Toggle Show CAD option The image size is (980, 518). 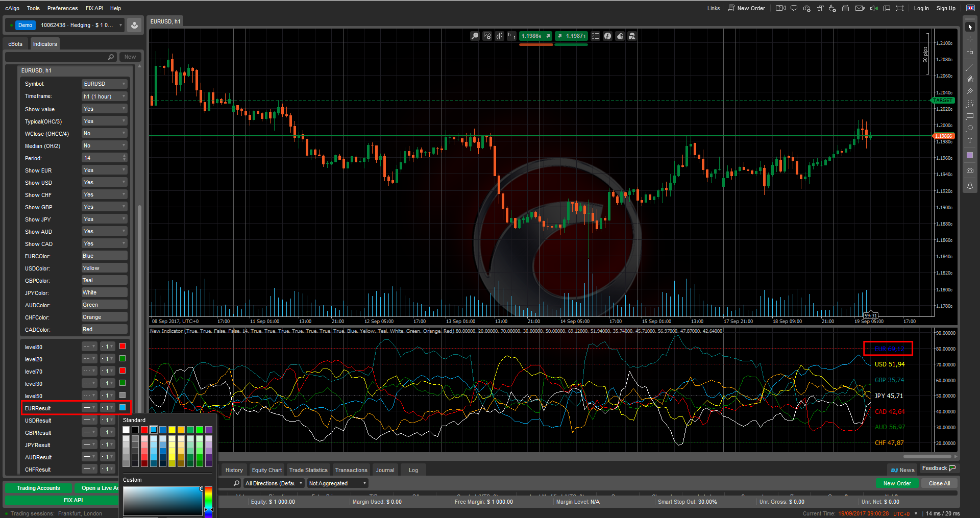(x=104, y=243)
